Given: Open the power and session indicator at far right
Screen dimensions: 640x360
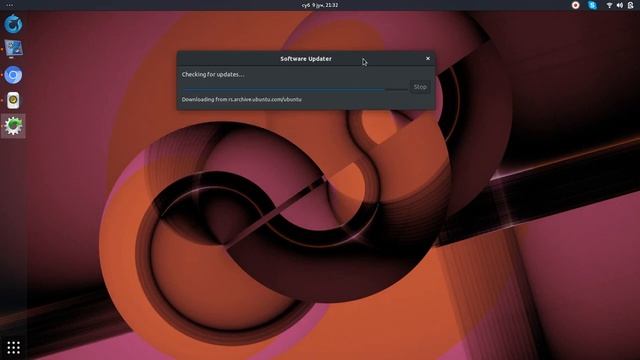Looking at the screenshot, I should (x=631, y=5).
